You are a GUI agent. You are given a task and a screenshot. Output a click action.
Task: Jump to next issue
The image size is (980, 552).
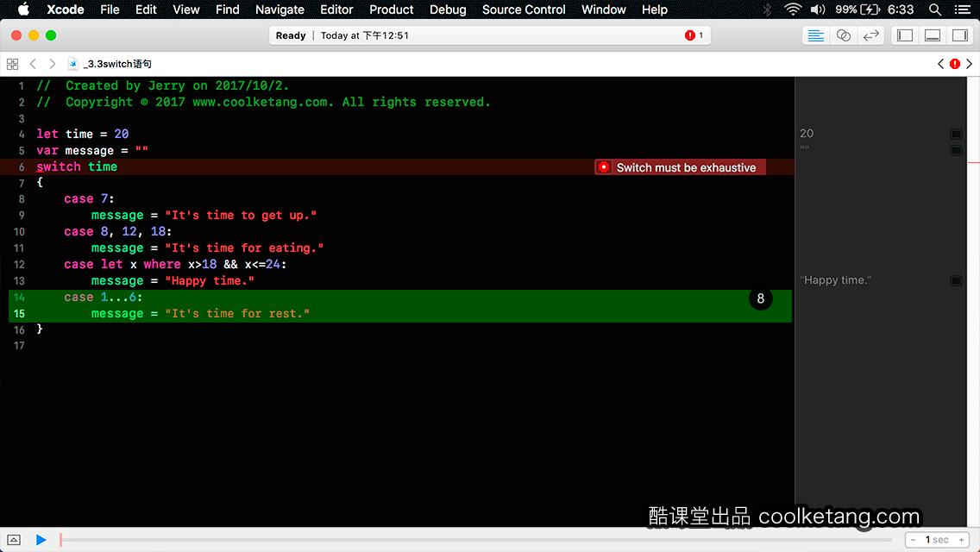tap(970, 64)
